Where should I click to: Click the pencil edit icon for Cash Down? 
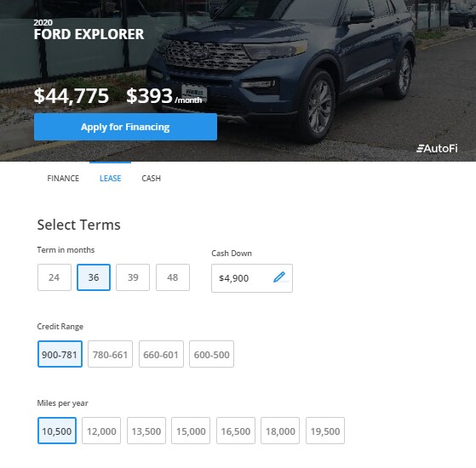pos(279,277)
